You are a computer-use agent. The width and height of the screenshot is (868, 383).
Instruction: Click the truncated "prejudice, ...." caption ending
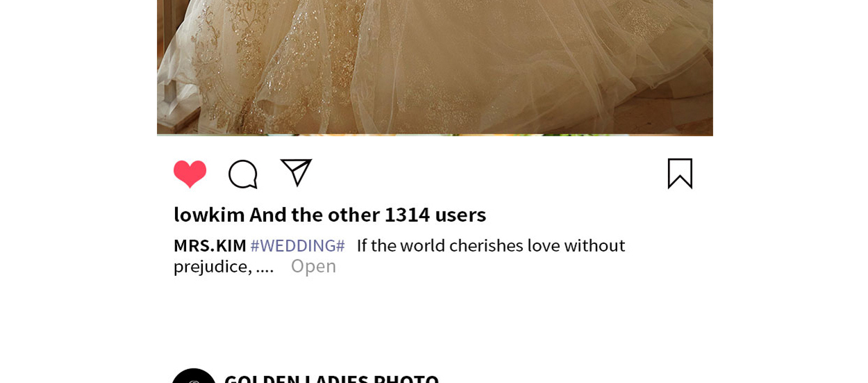[224, 266]
